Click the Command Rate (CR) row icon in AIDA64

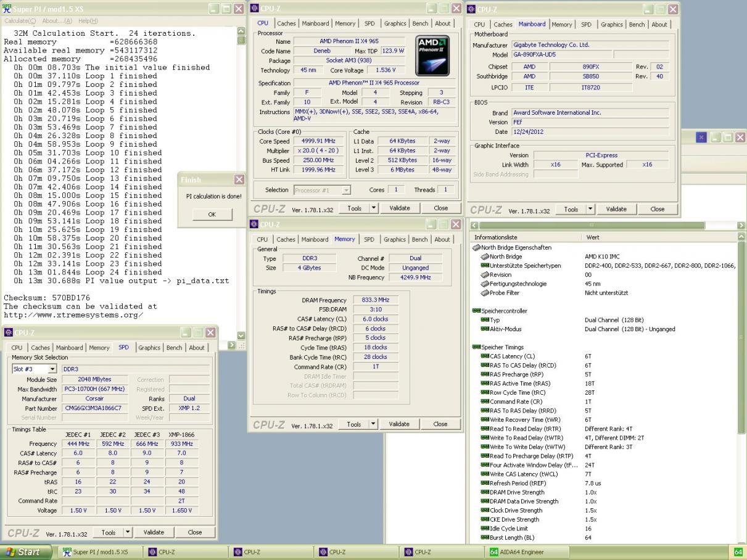485,401
